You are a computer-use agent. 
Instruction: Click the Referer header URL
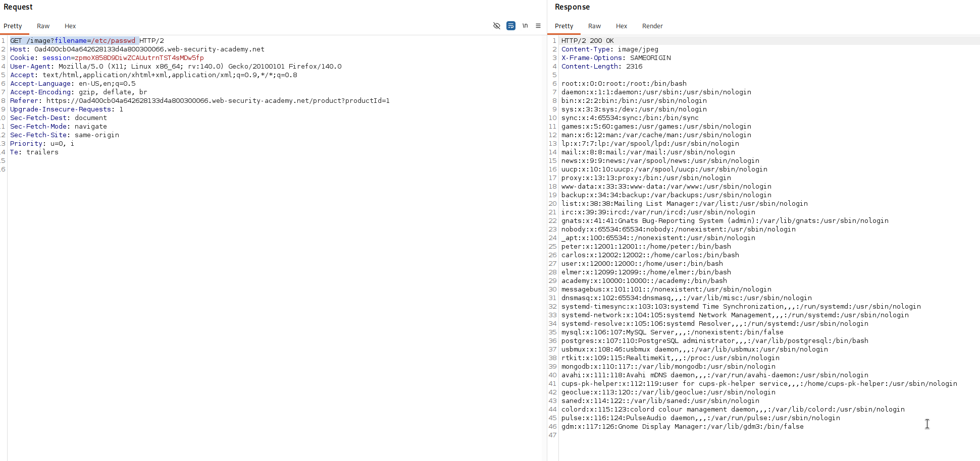point(218,101)
